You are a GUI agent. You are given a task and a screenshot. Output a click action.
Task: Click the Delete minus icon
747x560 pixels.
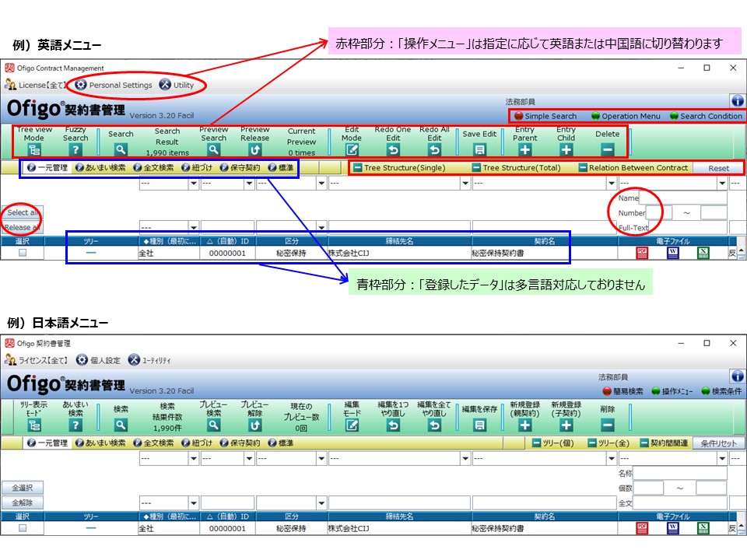(607, 150)
